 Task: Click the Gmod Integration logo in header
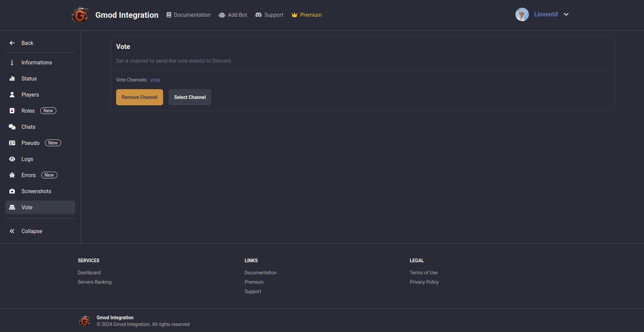tap(80, 15)
